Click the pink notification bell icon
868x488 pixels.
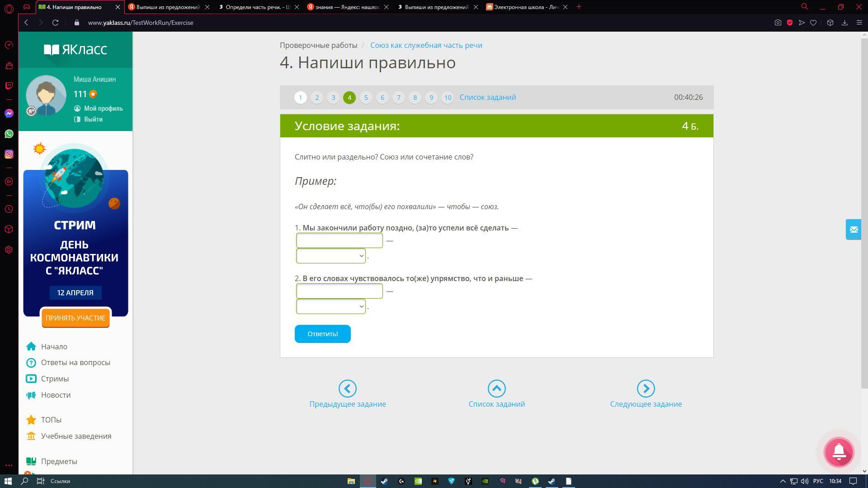pyautogui.click(x=839, y=452)
